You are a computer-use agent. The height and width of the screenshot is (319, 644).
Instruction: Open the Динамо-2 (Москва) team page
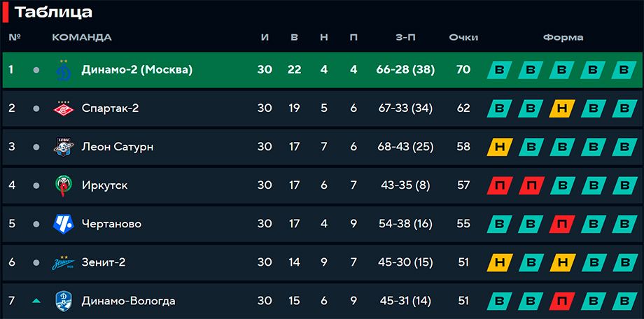(x=136, y=70)
